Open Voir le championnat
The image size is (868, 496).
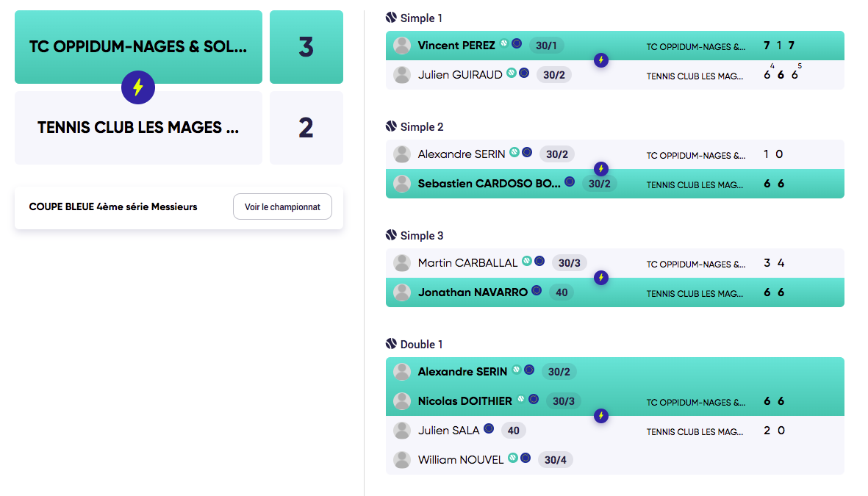(x=282, y=206)
